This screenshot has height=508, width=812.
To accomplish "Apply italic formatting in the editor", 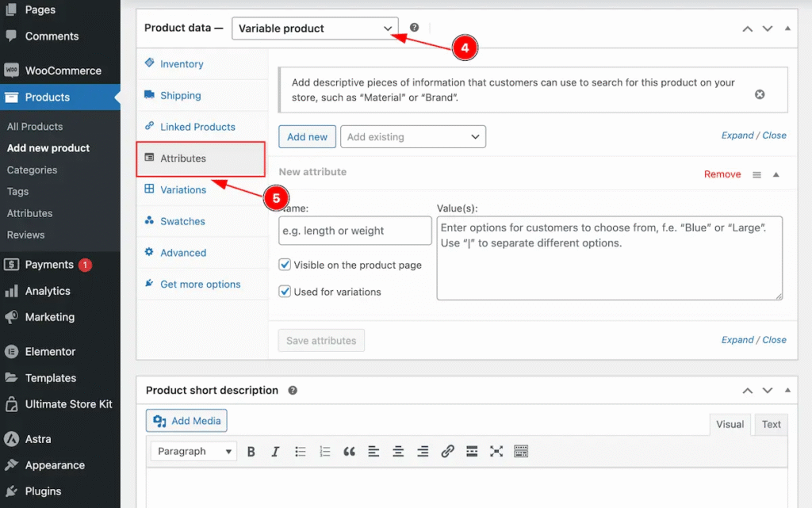I will pyautogui.click(x=275, y=452).
